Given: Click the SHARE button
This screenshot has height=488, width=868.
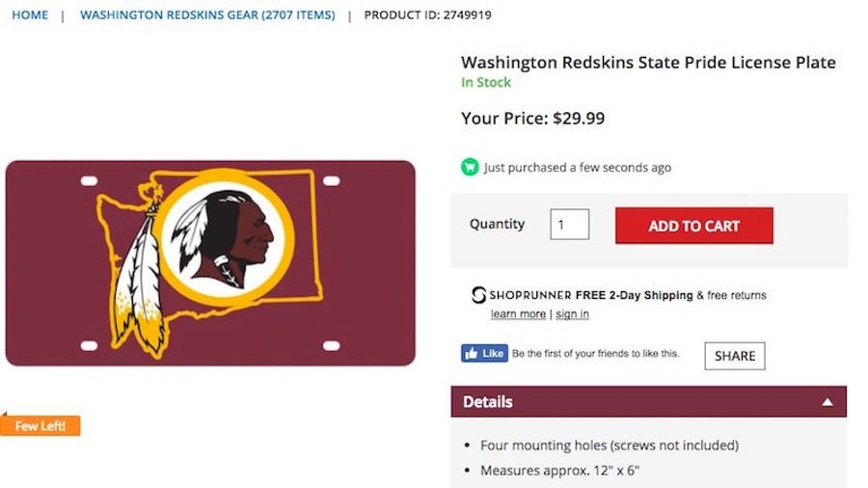Looking at the screenshot, I should [x=735, y=356].
